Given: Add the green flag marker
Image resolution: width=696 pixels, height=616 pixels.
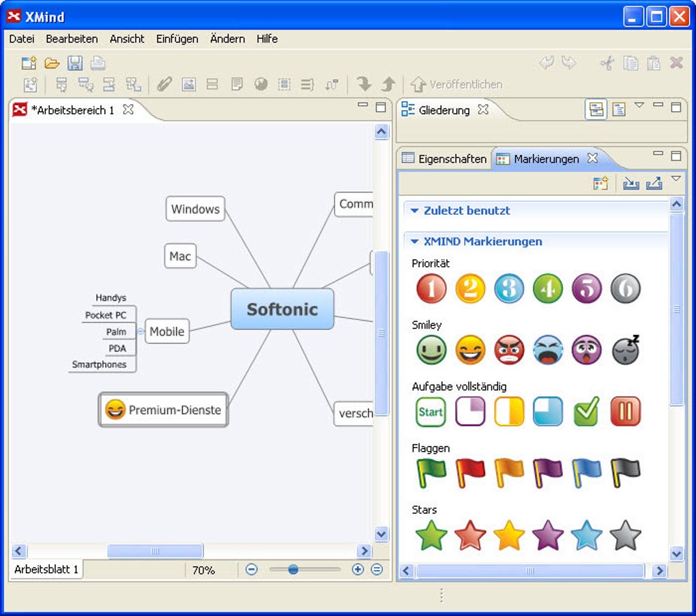Looking at the screenshot, I should pos(431,473).
